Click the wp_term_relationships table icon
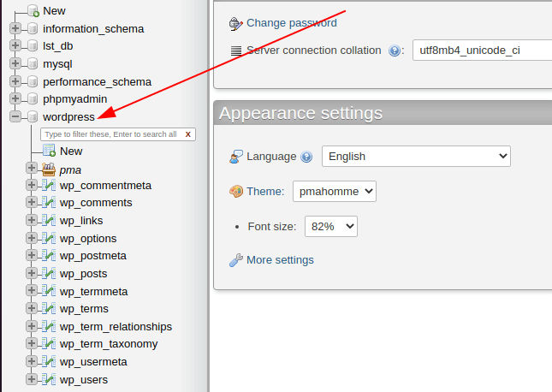The width and height of the screenshot is (552, 392). pyautogui.click(x=49, y=326)
